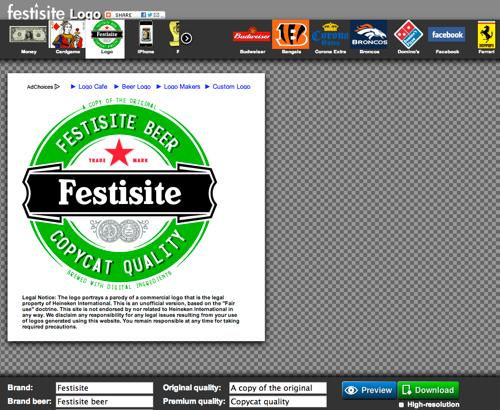
Task: Select the Logo category tab
Action: [105, 39]
